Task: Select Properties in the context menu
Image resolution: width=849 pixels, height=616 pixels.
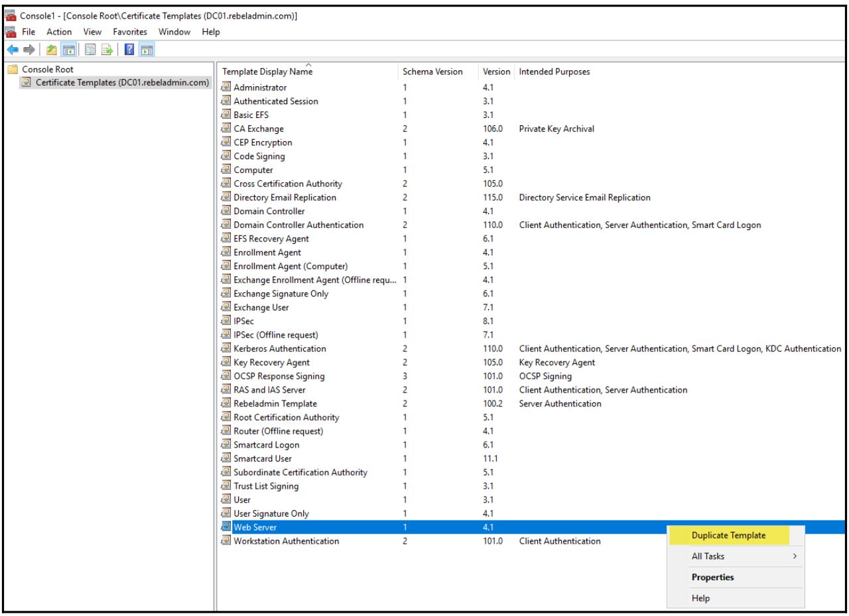Action: (712, 577)
